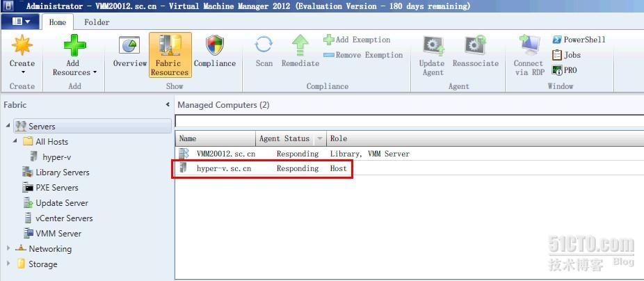Image resolution: width=644 pixels, height=281 pixels.
Task: Expand the Networking tree node
Action: click(8, 248)
